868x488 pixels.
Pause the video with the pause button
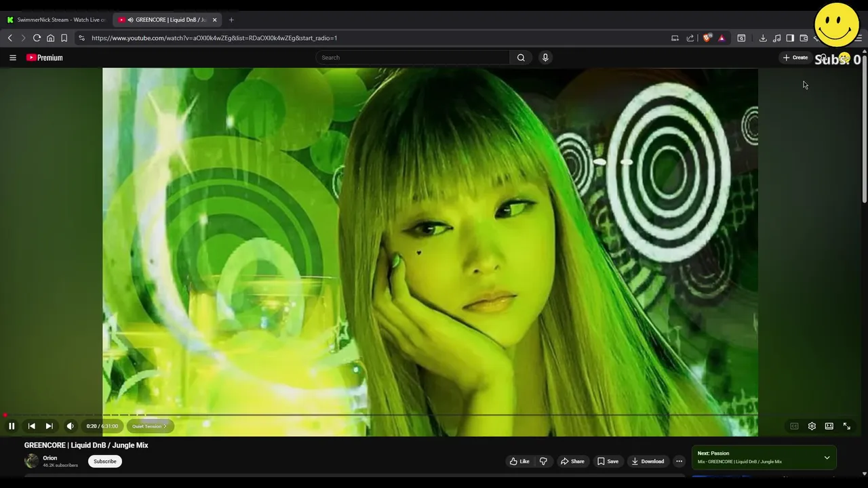pyautogui.click(x=12, y=426)
